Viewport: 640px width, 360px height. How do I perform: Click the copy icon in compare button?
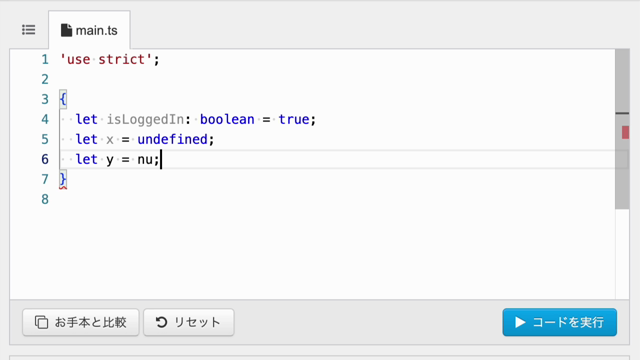[41, 322]
